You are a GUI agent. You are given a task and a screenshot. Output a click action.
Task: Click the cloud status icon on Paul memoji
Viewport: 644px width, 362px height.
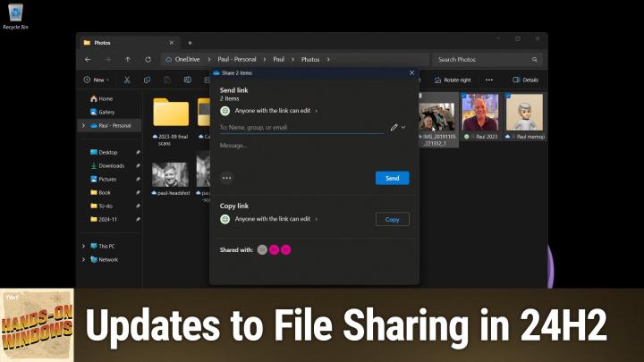508,137
